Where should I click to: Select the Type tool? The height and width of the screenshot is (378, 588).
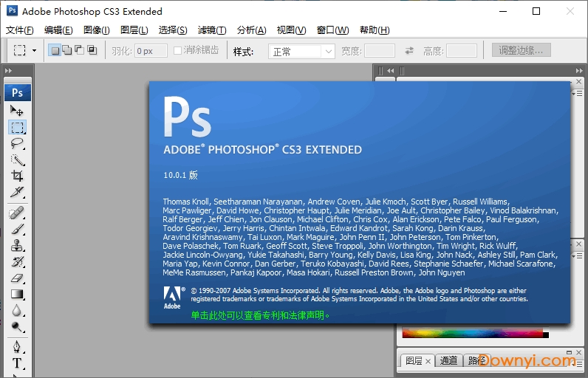[x=17, y=363]
